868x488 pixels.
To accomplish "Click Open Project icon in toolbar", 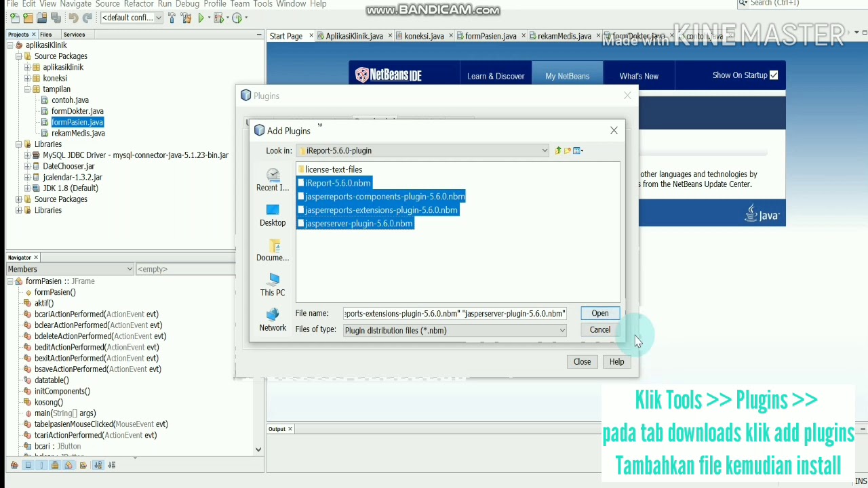I will pyautogui.click(x=42, y=18).
